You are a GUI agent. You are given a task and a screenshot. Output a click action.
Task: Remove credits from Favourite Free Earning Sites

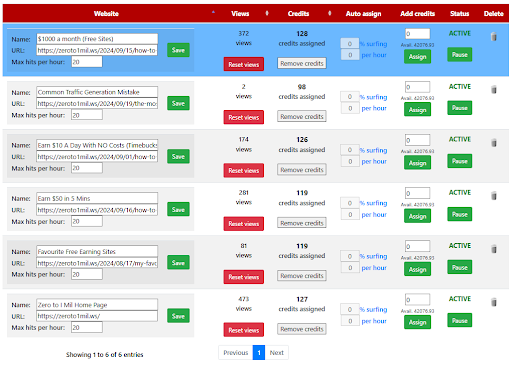tap(302, 276)
